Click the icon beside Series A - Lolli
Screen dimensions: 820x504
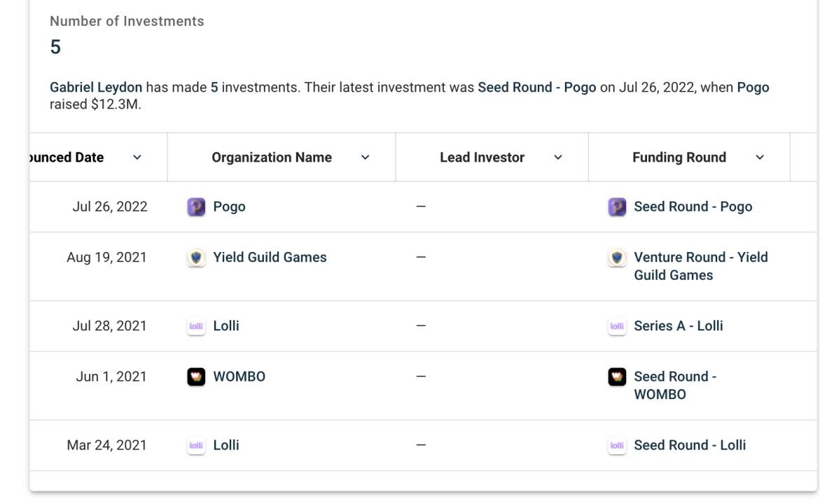617,326
